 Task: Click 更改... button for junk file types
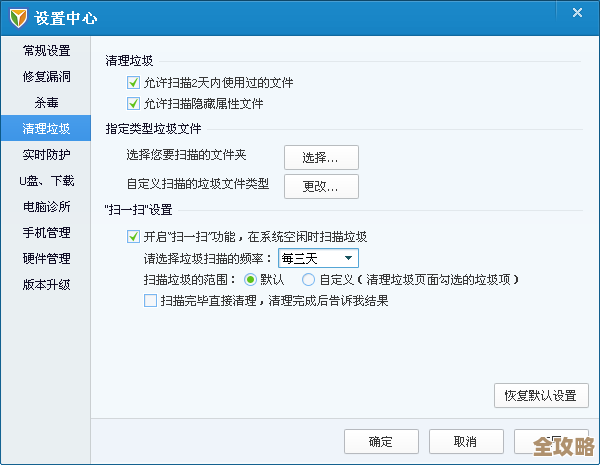(x=321, y=186)
